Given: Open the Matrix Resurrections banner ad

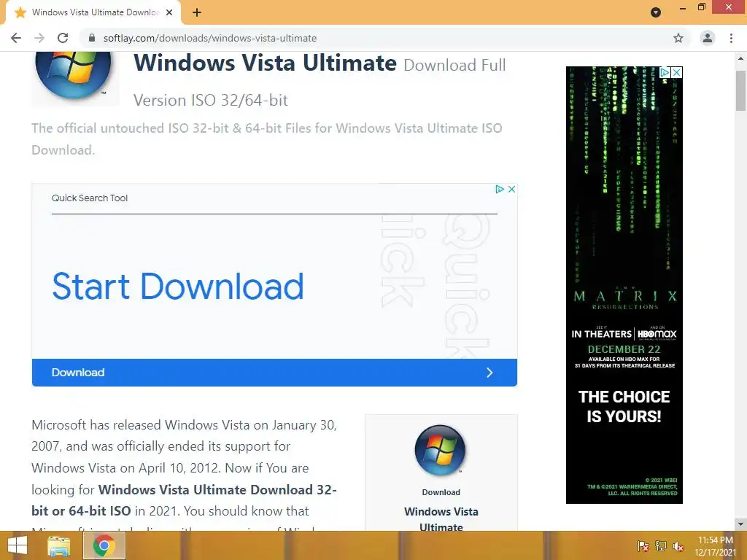Looking at the screenshot, I should click(x=624, y=285).
